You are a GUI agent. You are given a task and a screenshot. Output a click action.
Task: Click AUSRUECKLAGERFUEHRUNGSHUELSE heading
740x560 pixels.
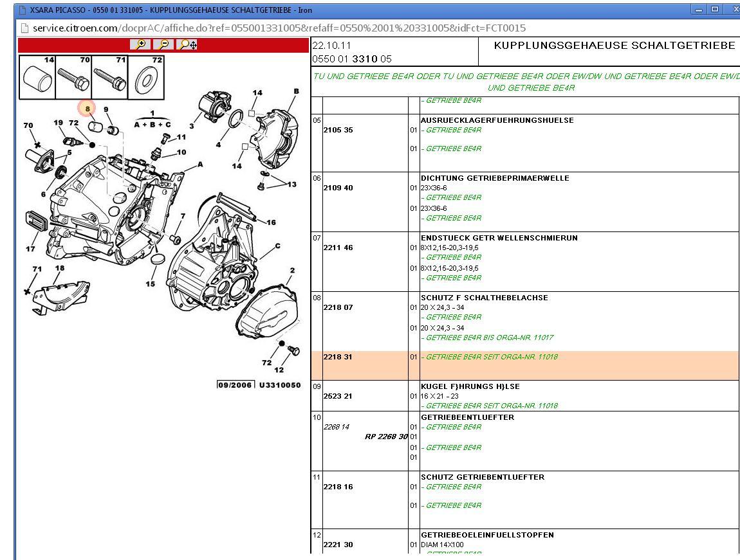click(x=497, y=120)
